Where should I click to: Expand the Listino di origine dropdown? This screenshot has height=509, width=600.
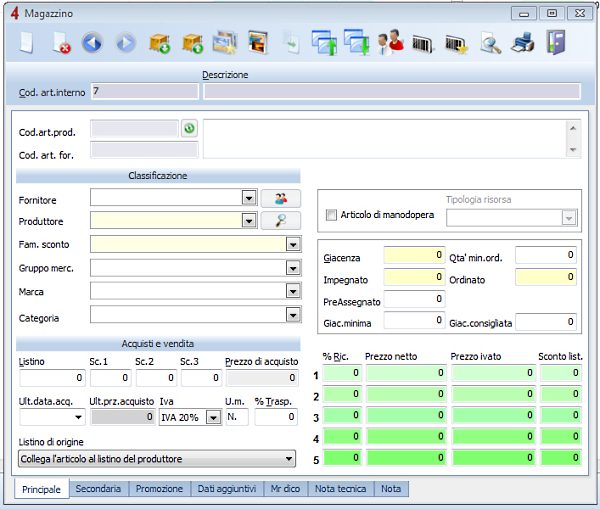click(x=289, y=459)
